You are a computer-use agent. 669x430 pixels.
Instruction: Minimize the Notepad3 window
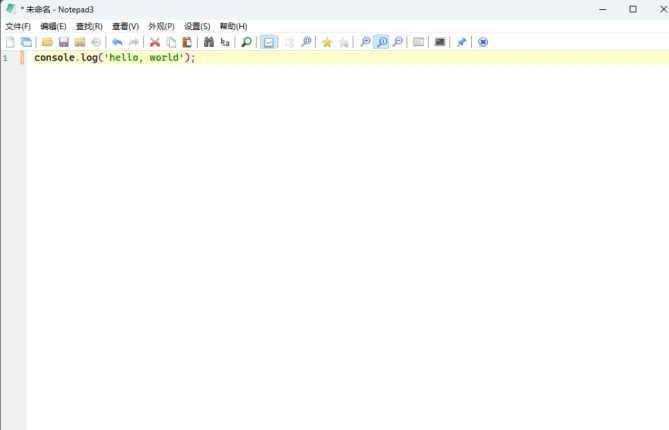(x=602, y=9)
